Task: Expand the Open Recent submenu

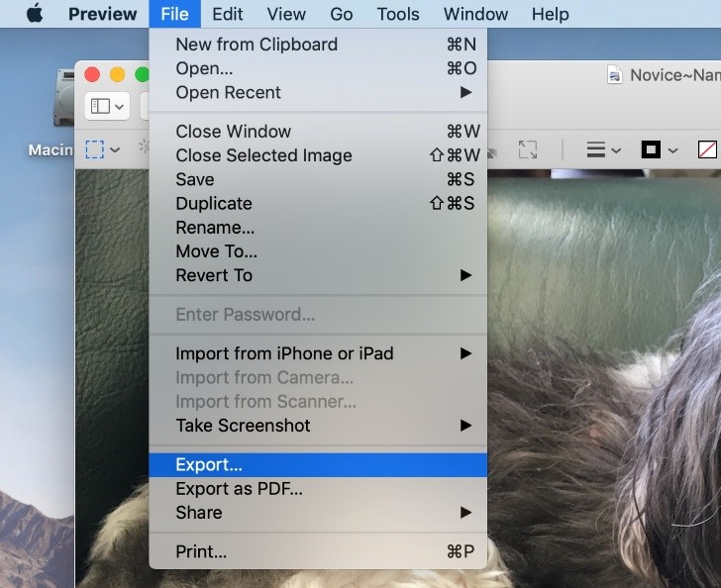Action: coord(318,92)
